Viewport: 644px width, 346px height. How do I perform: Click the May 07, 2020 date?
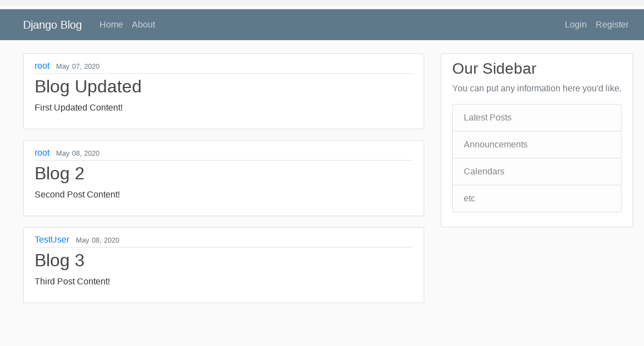coord(77,67)
